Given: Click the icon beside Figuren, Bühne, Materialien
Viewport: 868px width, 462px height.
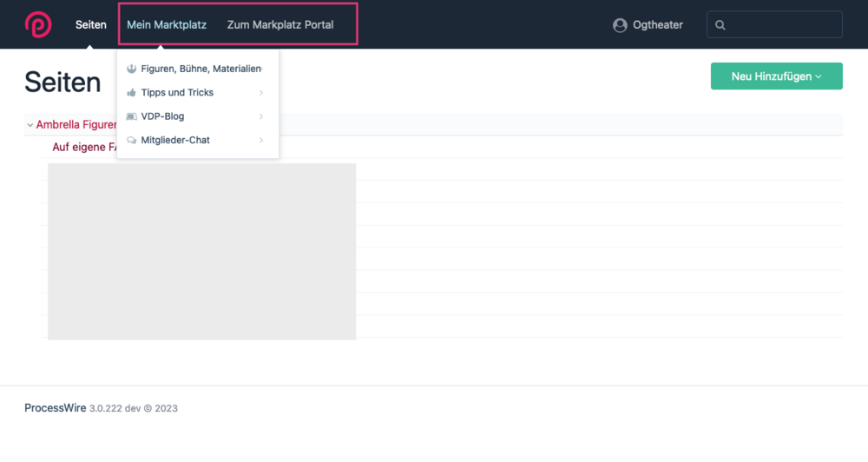Looking at the screenshot, I should pos(132,69).
